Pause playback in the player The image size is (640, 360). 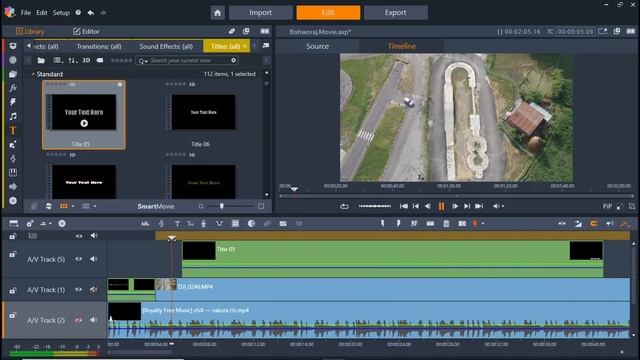click(x=441, y=206)
